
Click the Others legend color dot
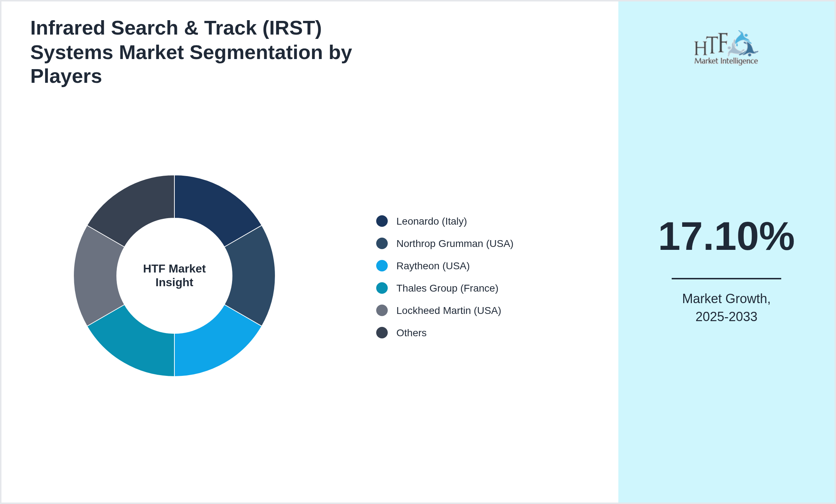pyautogui.click(x=382, y=333)
